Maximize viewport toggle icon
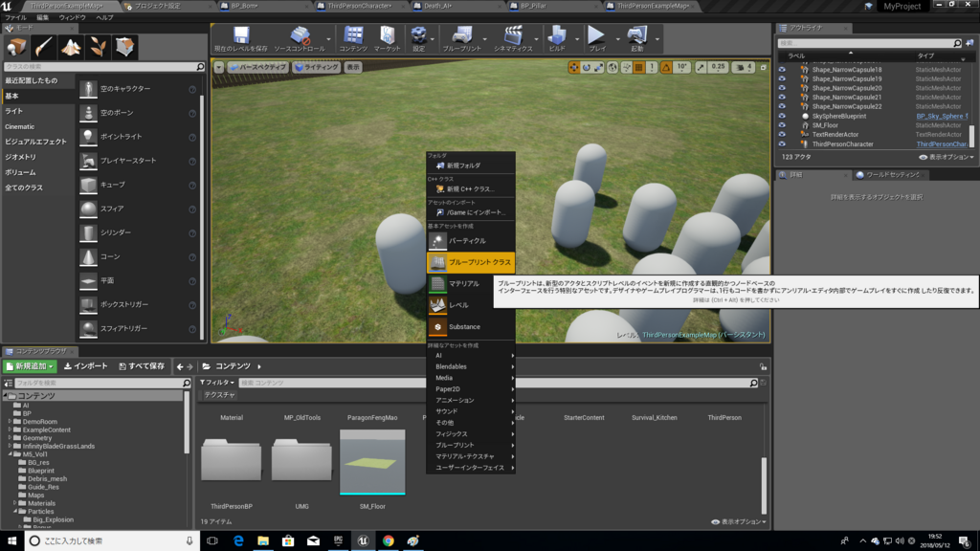Viewport: 980px width, 551px height. (763, 68)
